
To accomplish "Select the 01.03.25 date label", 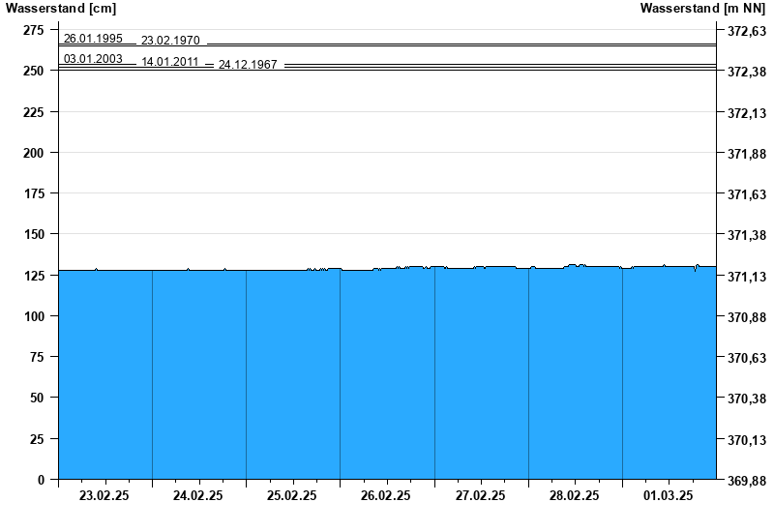I will (x=669, y=495).
